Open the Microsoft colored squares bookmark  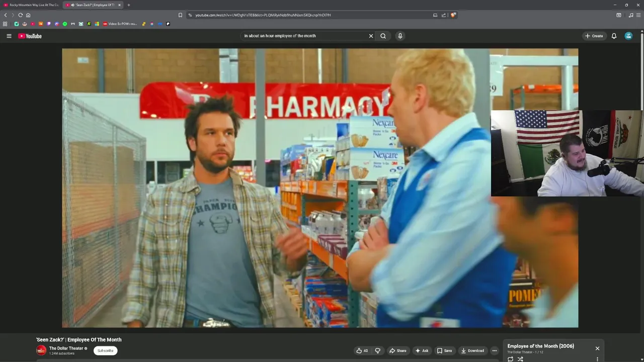coord(97,24)
